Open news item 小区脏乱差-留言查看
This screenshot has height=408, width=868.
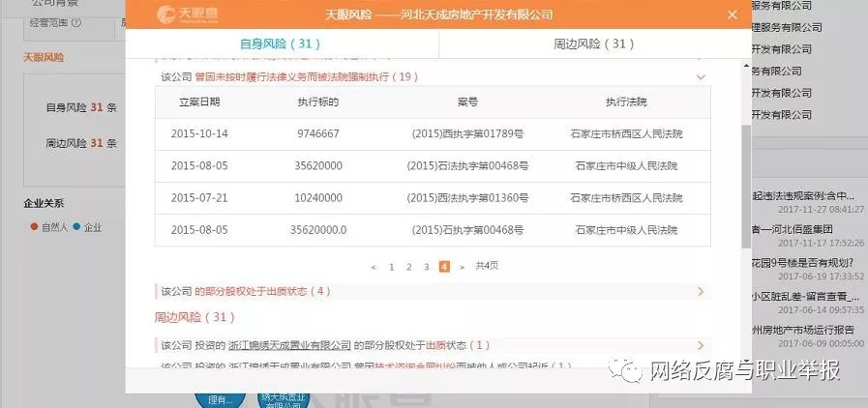pyautogui.click(x=805, y=296)
